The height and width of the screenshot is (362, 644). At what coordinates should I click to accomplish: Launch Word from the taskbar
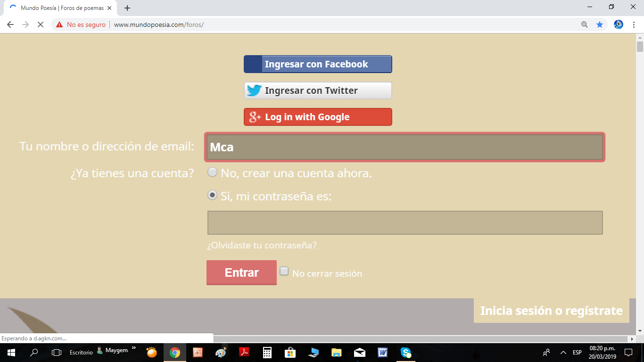coord(382,352)
